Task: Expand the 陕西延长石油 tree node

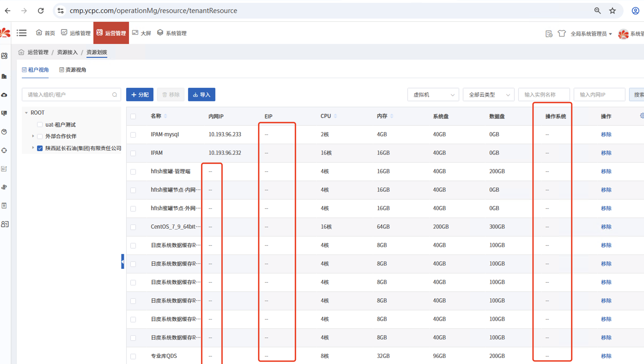Action: pyautogui.click(x=33, y=148)
